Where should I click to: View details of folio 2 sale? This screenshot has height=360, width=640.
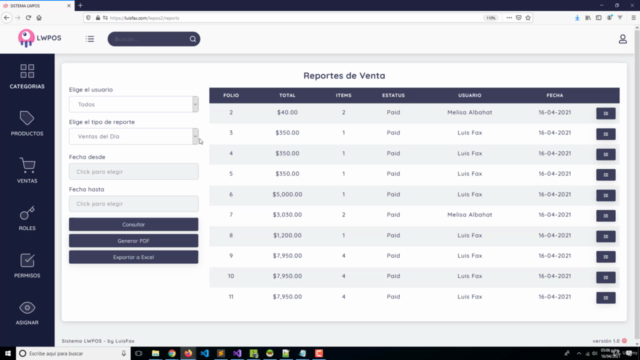606,113
